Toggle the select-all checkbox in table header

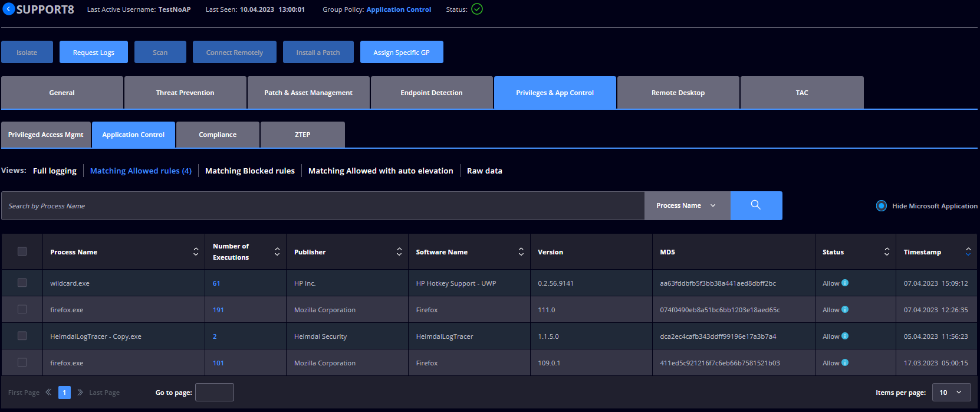[x=22, y=251]
